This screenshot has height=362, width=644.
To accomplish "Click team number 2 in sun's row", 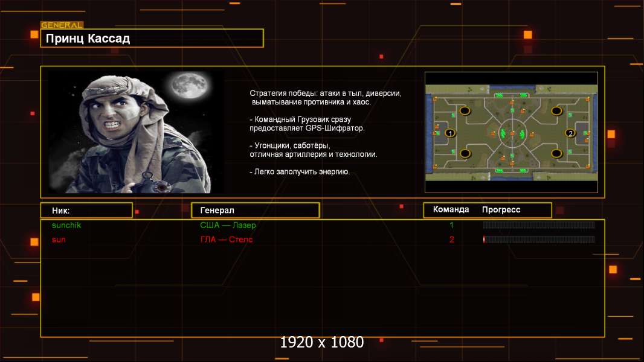I will [452, 240].
